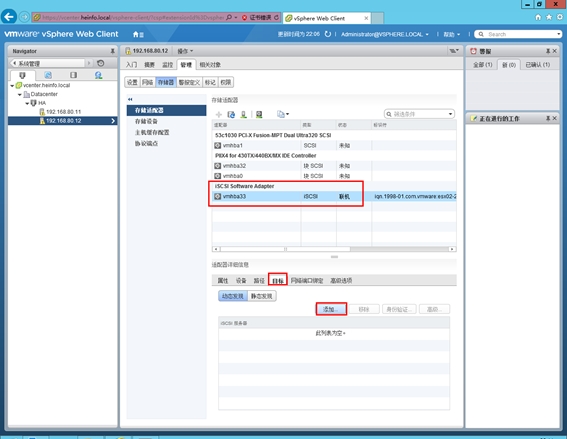This screenshot has width=567, height=439.
Task: Select the Alarm Definitions sub-tab
Action: click(x=189, y=82)
